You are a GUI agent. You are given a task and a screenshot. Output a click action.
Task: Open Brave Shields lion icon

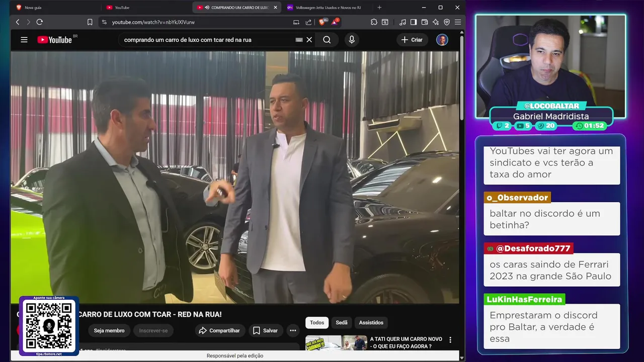[x=322, y=22]
